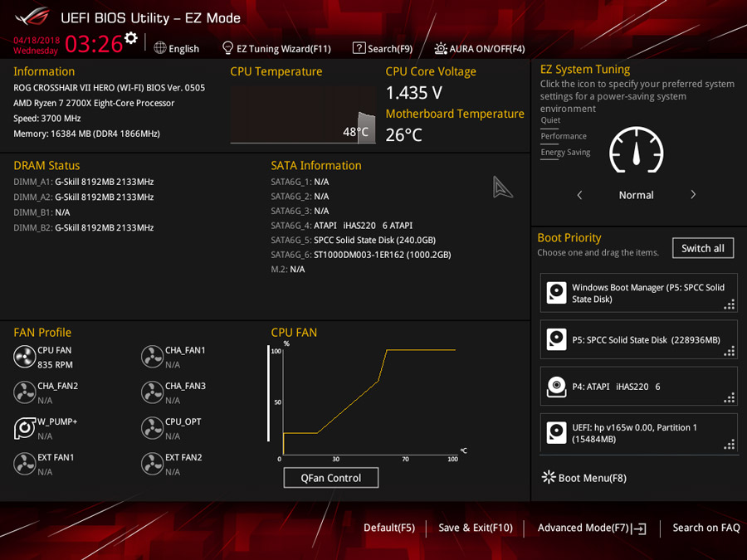Click the CHA_FAN1 fan icon

click(152, 357)
